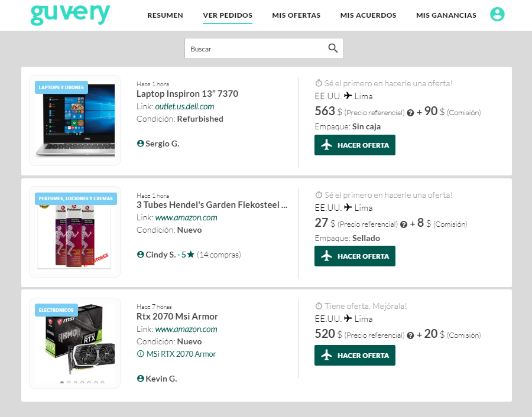Click the MSi RTX 2070 Armor note link

coord(181,354)
